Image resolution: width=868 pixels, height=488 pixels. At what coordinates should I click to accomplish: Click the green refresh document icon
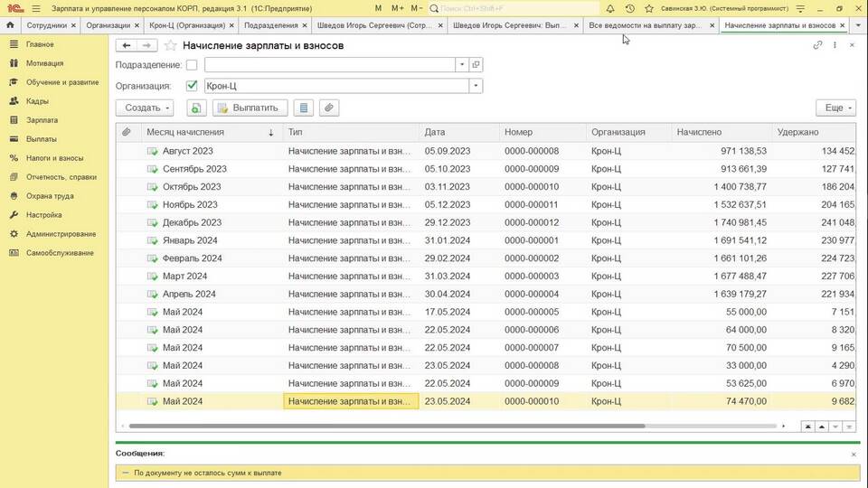195,108
